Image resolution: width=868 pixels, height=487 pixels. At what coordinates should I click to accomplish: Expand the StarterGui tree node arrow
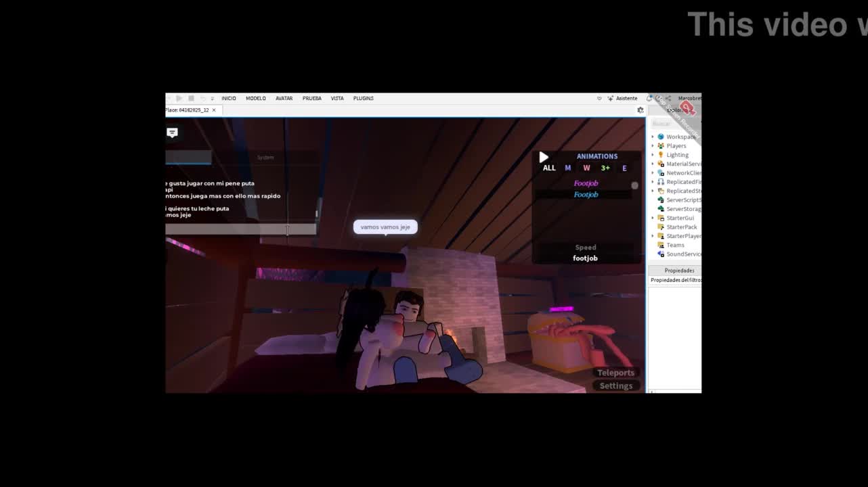[x=653, y=218]
